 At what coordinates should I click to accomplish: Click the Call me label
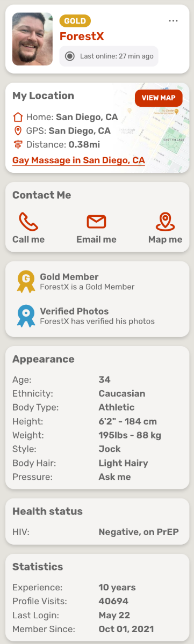(x=28, y=239)
